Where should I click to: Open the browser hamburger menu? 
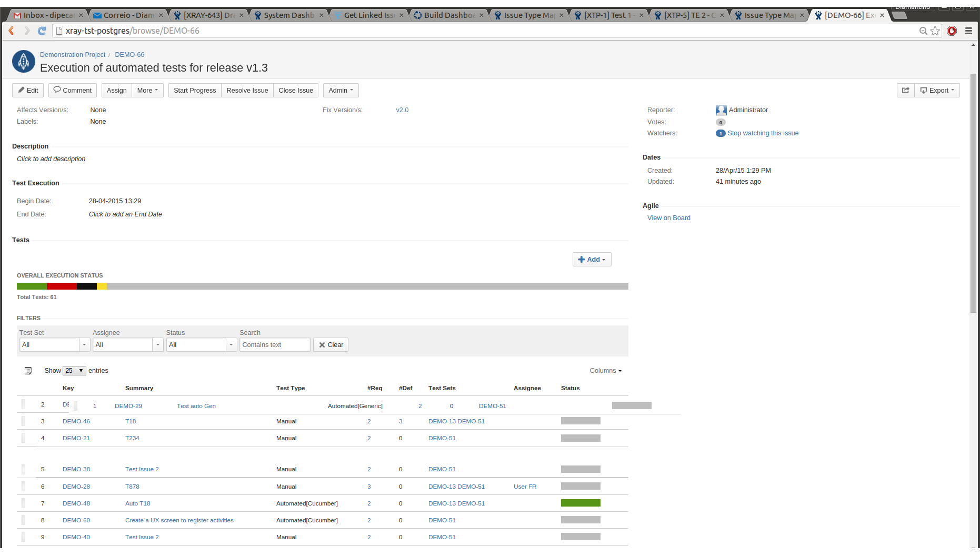(x=968, y=31)
